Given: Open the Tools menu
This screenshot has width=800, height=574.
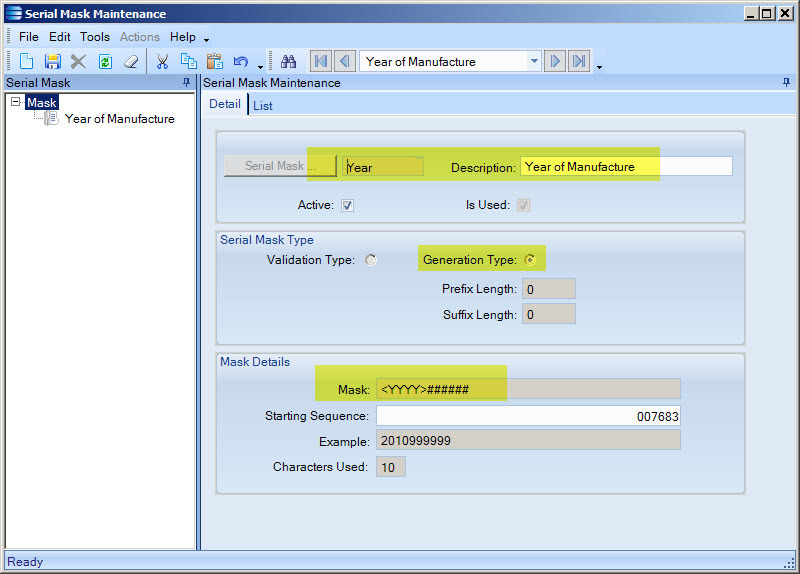Looking at the screenshot, I should coord(95,37).
